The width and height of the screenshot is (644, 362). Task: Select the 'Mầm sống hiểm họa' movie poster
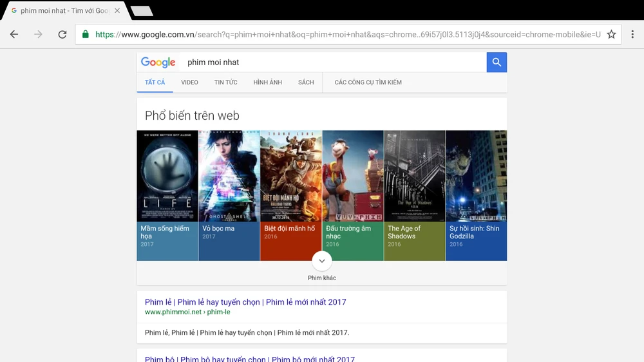[167, 176]
